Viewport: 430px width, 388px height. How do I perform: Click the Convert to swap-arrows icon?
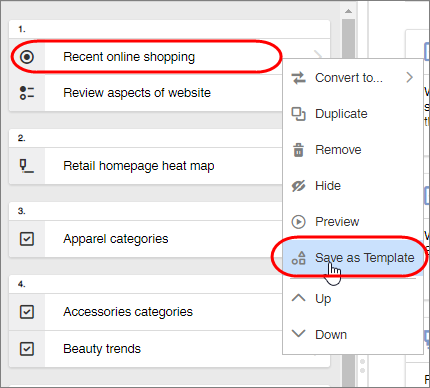point(298,78)
